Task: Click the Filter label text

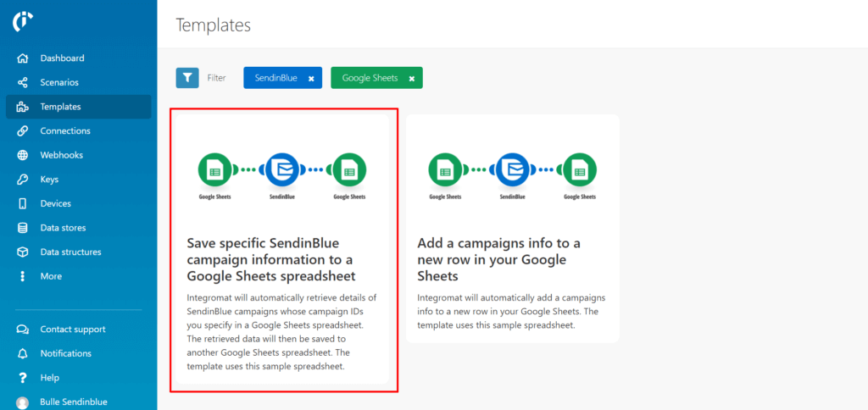Action: click(216, 78)
